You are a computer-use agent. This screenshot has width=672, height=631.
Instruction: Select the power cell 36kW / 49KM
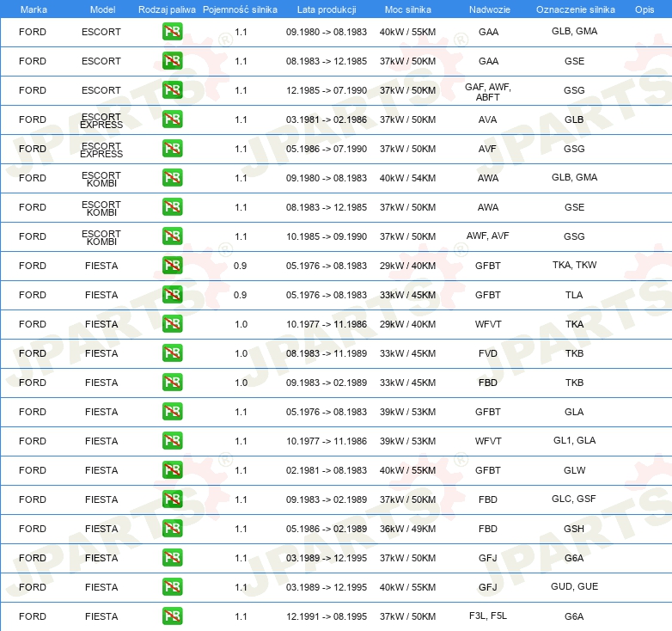point(407,529)
